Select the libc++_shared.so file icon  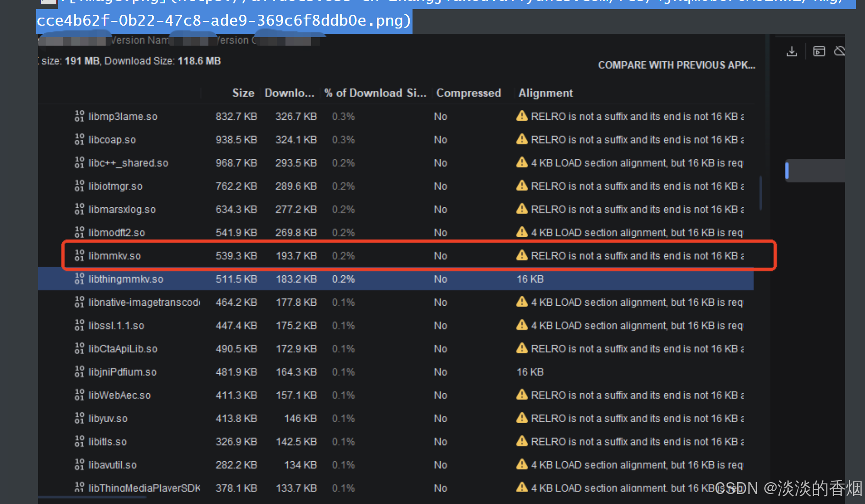79,163
